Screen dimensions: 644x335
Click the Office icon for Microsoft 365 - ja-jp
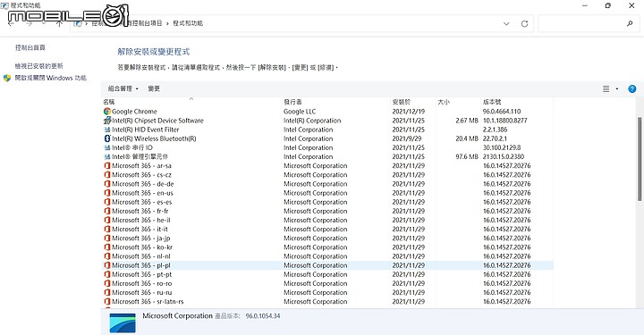[x=107, y=238]
